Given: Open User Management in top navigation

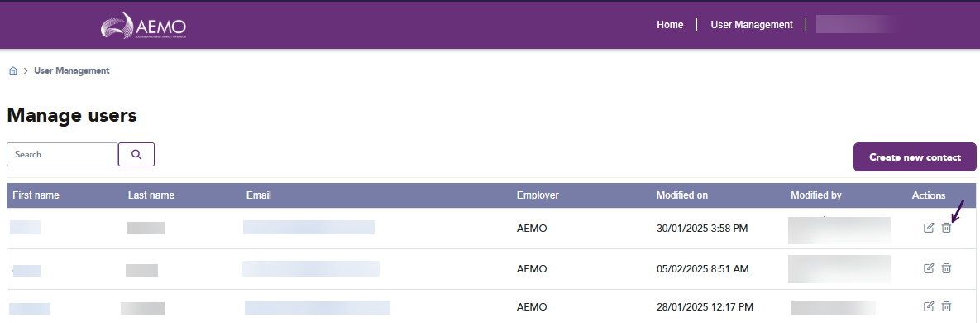Looking at the screenshot, I should [752, 25].
